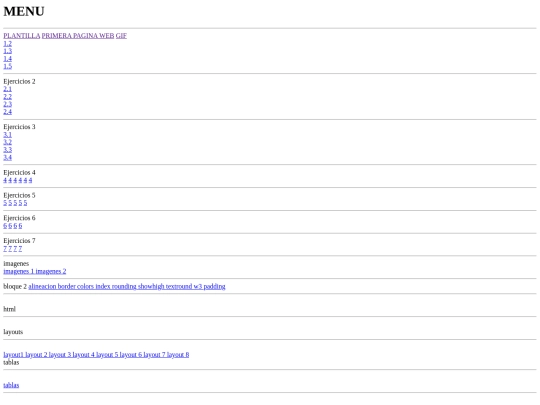The height and width of the screenshot is (405, 540).
Task: Open exercise 2.4 link
Action: pyautogui.click(x=8, y=112)
